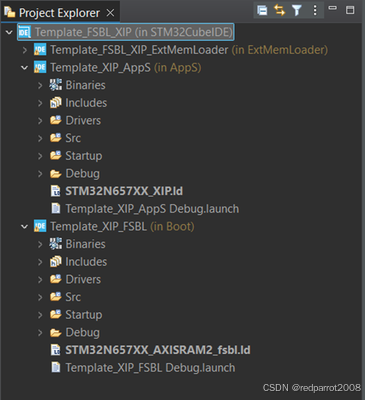
Task: Select Template_FSBL_XIP_ExtMemLoader project label
Action: (x=139, y=50)
